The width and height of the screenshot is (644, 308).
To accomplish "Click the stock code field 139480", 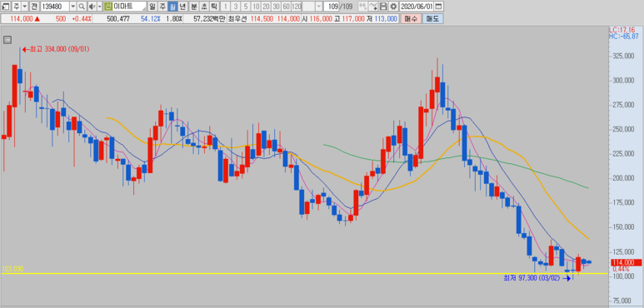I will point(55,6).
